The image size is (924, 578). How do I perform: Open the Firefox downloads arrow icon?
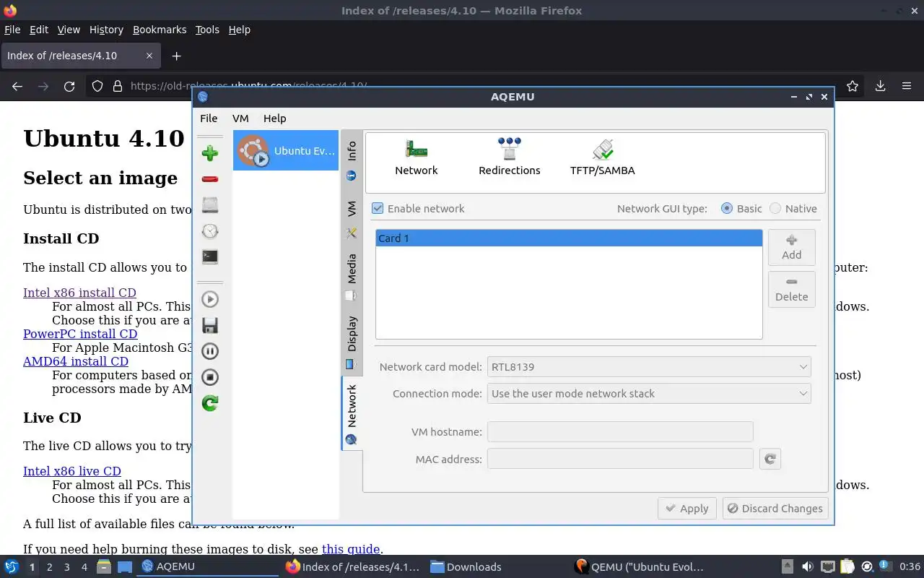click(881, 86)
